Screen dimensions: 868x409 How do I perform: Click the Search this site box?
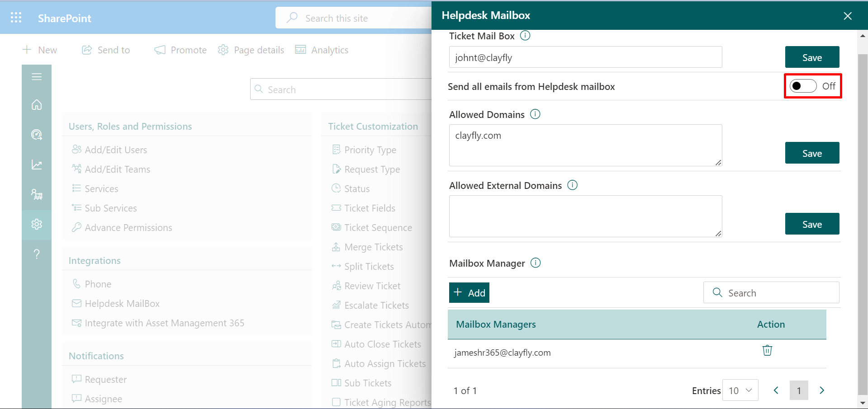354,18
